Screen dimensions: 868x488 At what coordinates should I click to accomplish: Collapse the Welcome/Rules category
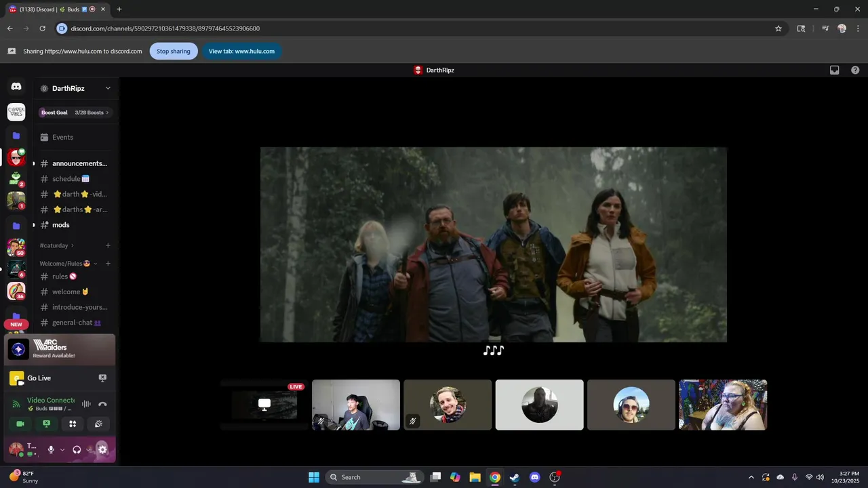pos(68,264)
